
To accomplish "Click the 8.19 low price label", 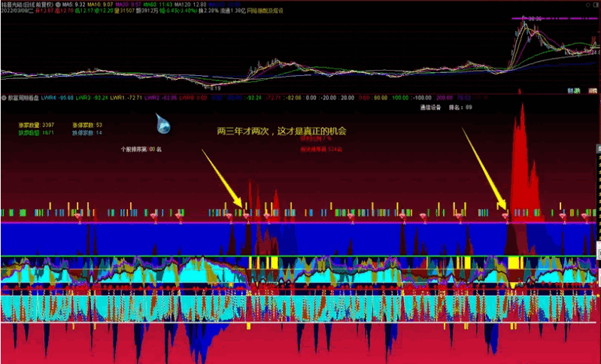I will (x=214, y=89).
